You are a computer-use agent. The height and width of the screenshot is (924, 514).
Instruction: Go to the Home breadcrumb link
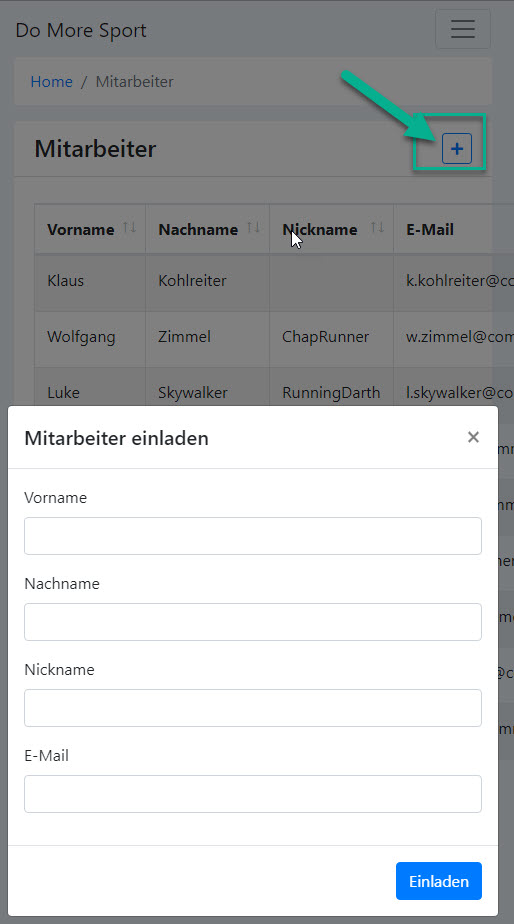click(x=51, y=81)
